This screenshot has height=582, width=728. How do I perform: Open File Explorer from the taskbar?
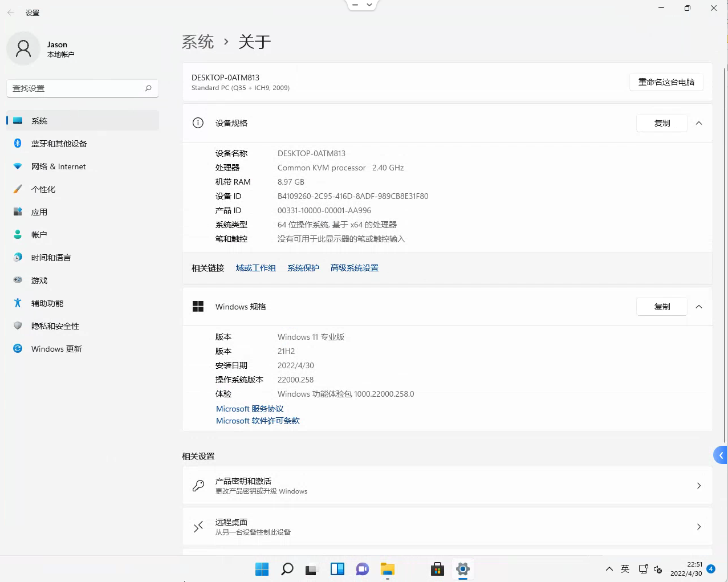[388, 569]
